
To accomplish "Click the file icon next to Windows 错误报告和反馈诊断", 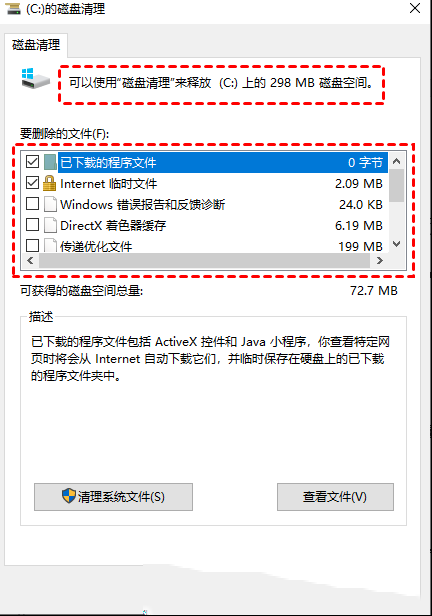I will [x=50, y=204].
